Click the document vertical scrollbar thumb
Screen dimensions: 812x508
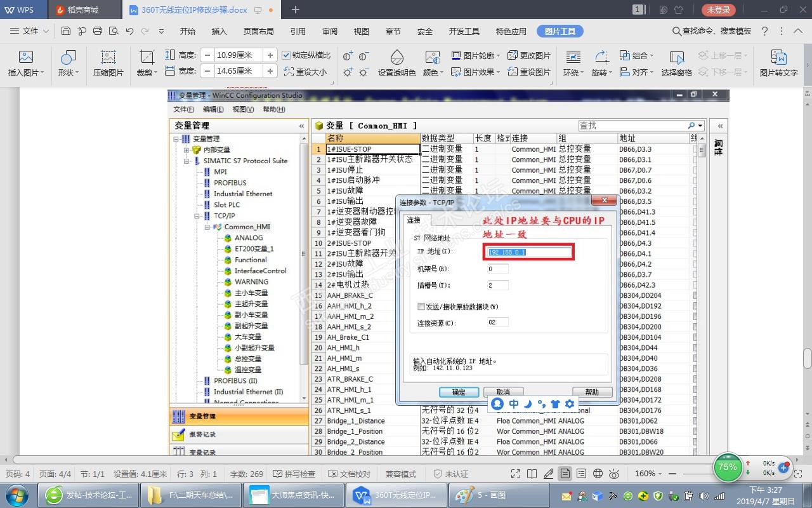click(x=807, y=359)
